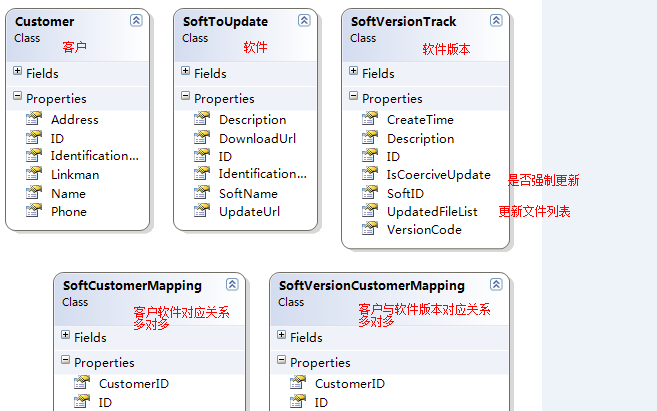The height and width of the screenshot is (411, 657).
Task: Expand Fields section in SoftToUpdate class
Action: point(185,71)
